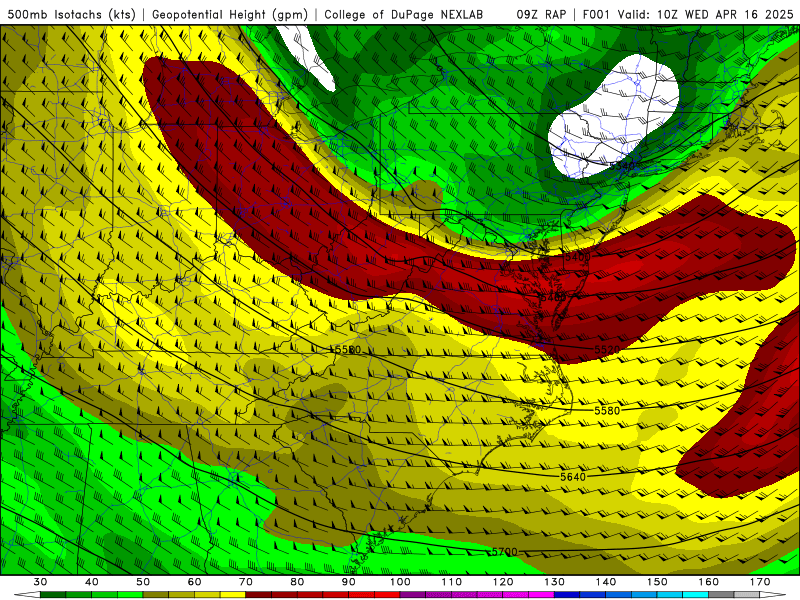Click the 40 knot value on the color scale
This screenshot has height=600, width=800.
tap(91, 582)
